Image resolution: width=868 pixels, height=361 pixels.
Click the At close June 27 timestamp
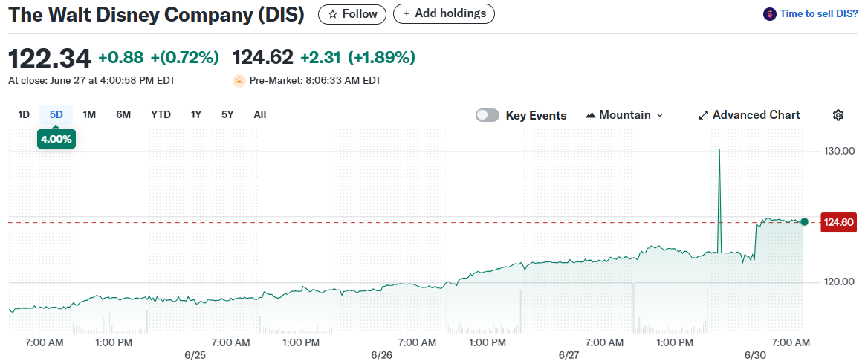click(x=91, y=81)
